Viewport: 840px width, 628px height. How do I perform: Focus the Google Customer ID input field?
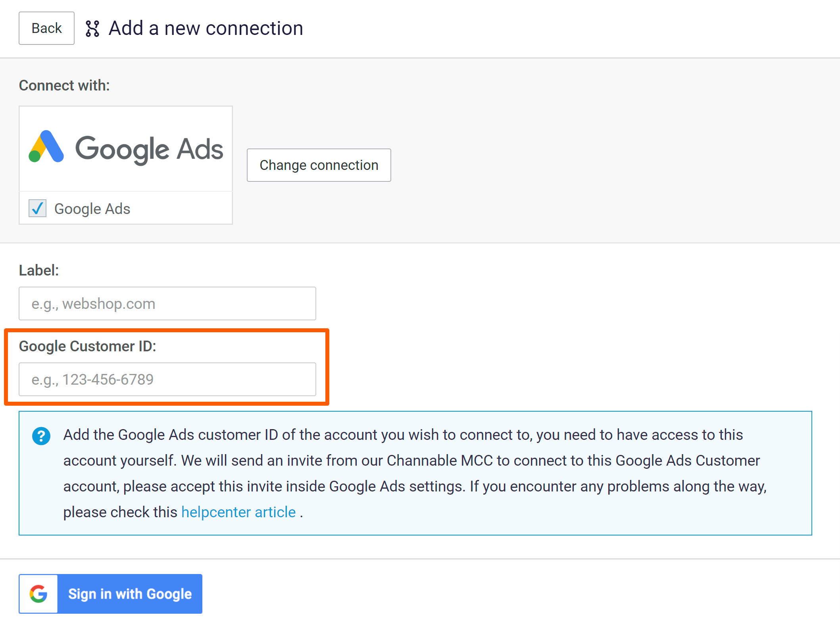[167, 379]
